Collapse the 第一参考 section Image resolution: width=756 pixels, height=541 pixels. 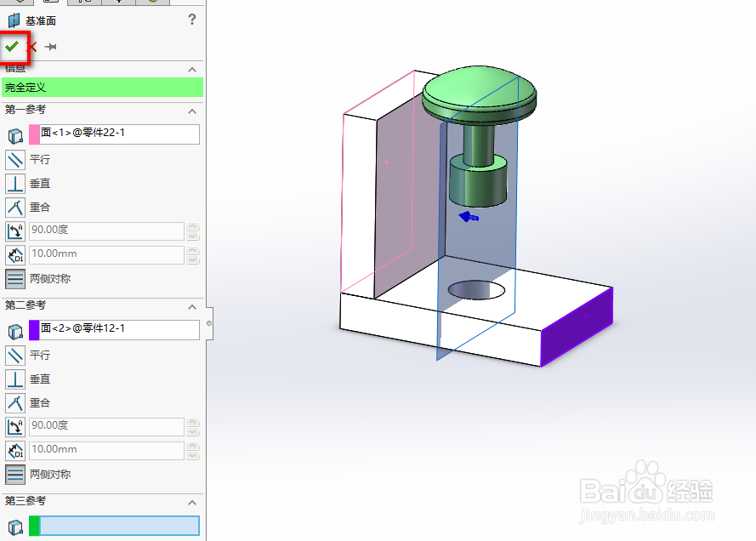[192, 111]
